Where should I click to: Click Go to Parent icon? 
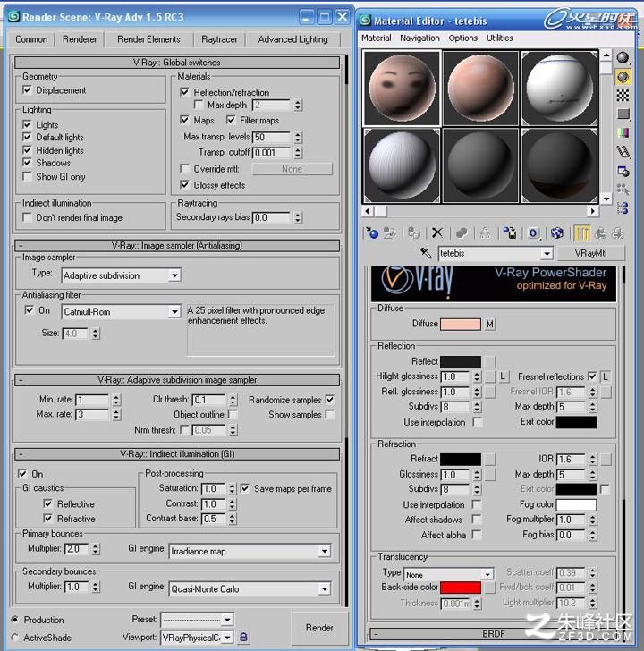tap(600, 232)
